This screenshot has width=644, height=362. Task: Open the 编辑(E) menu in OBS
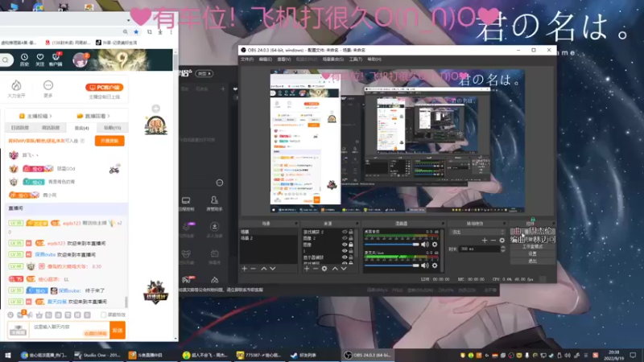tap(266, 60)
